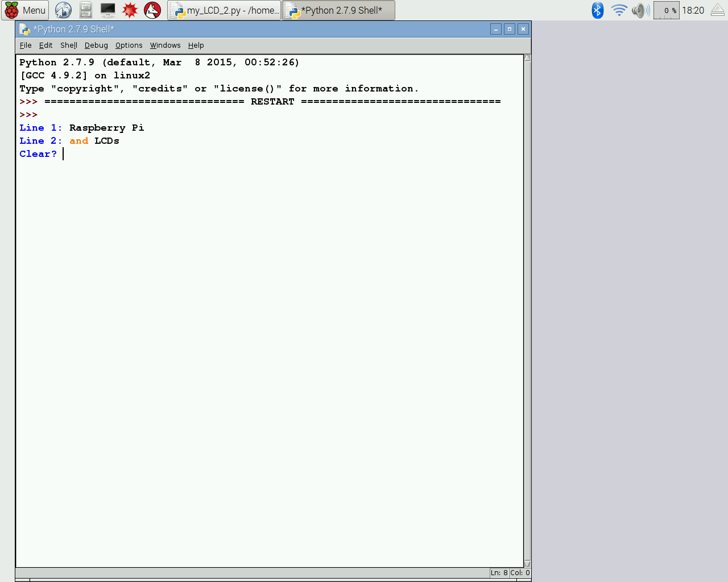Click the 'Python 2.7.9 (default' version line

[159, 63]
